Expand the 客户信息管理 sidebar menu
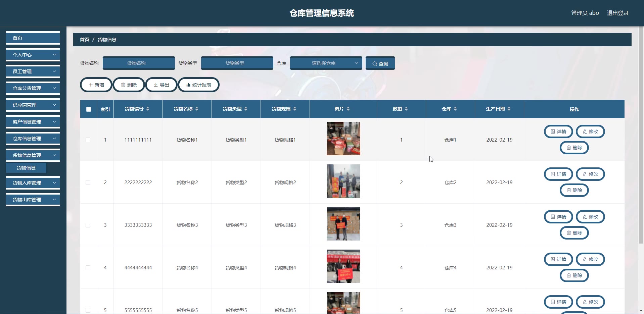This screenshot has width=644, height=314. 33,122
